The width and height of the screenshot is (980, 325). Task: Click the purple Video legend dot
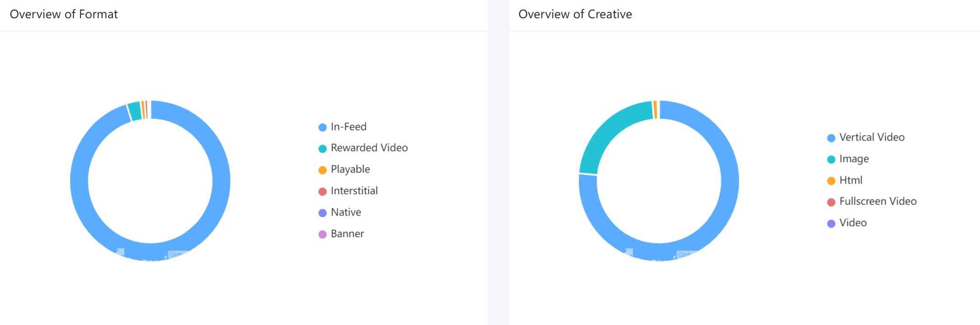coord(831,224)
